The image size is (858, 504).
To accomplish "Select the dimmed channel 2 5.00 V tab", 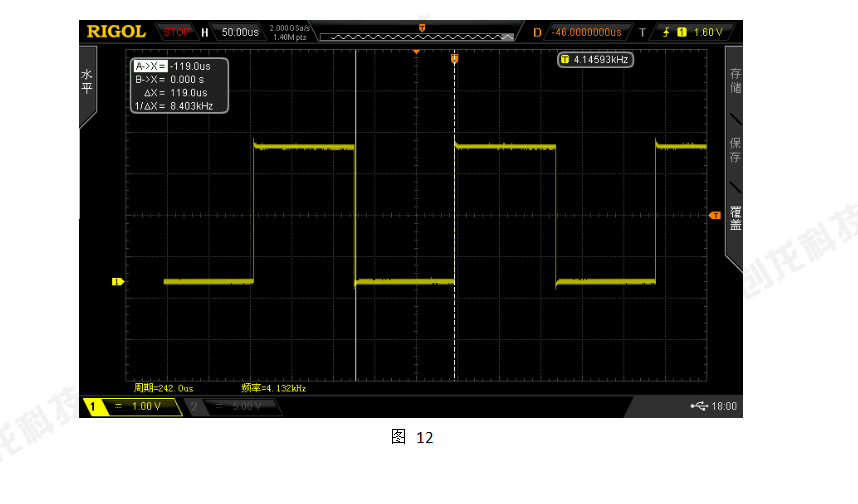I will click(233, 407).
